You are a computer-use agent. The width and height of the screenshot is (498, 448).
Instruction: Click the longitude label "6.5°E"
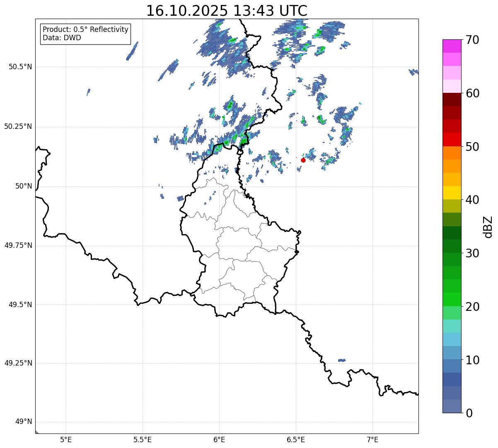296,439
